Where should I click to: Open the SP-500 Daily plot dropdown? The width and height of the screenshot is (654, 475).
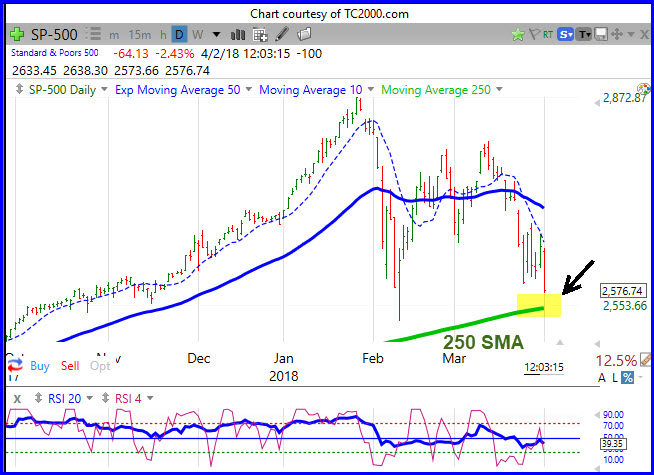pos(105,89)
